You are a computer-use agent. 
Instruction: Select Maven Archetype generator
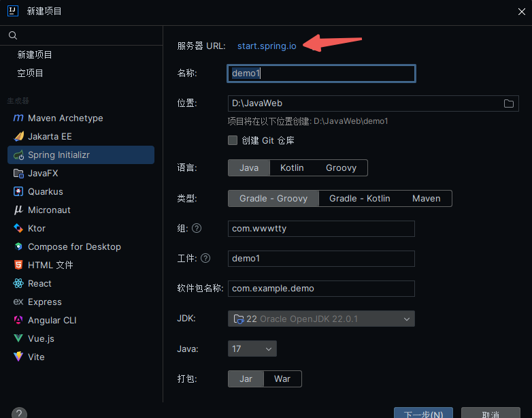(x=81, y=118)
